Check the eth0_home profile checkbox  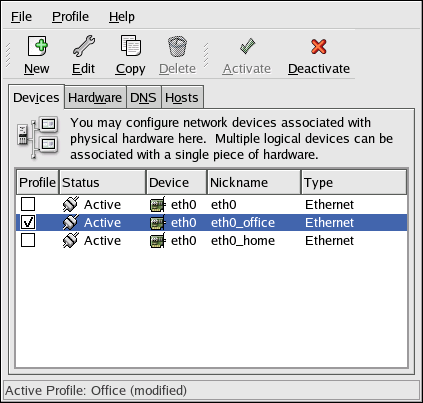[x=28, y=240]
